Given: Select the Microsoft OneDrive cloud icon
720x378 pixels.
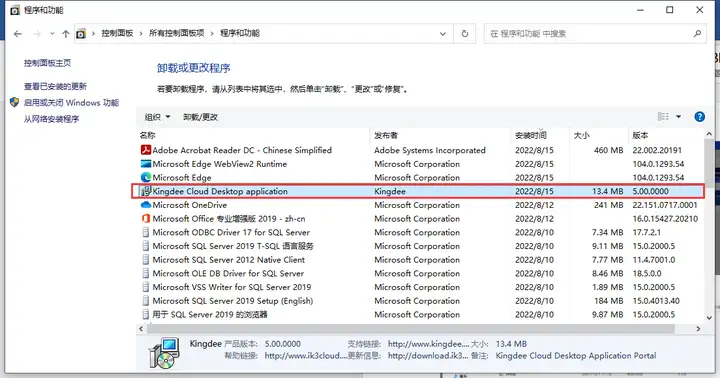Looking at the screenshot, I should (146, 205).
